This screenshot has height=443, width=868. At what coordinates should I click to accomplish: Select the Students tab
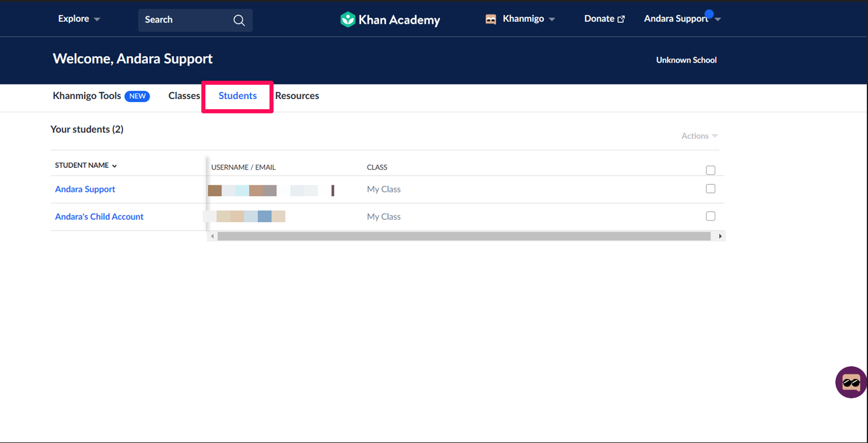tap(237, 95)
